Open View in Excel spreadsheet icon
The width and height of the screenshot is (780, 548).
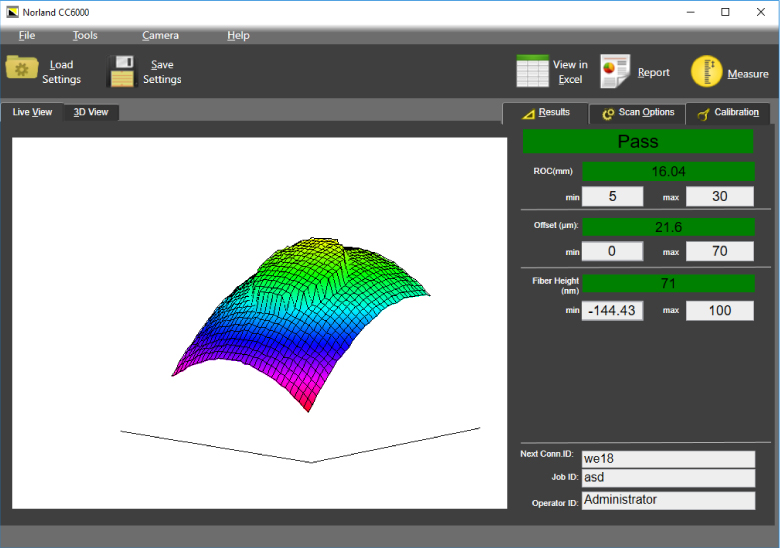pyautogui.click(x=532, y=72)
